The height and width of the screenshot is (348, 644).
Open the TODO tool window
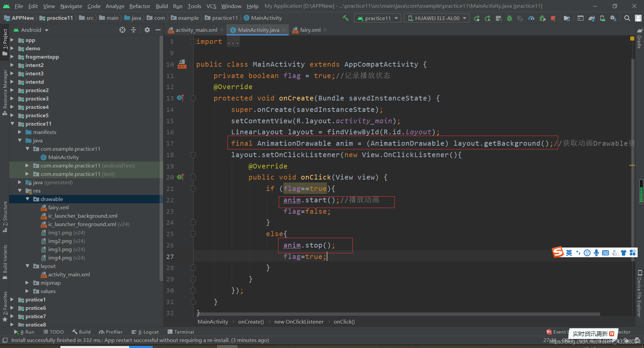coord(54,332)
